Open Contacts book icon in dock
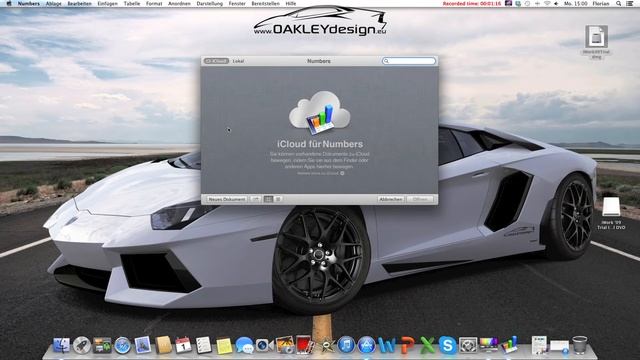 (163, 345)
